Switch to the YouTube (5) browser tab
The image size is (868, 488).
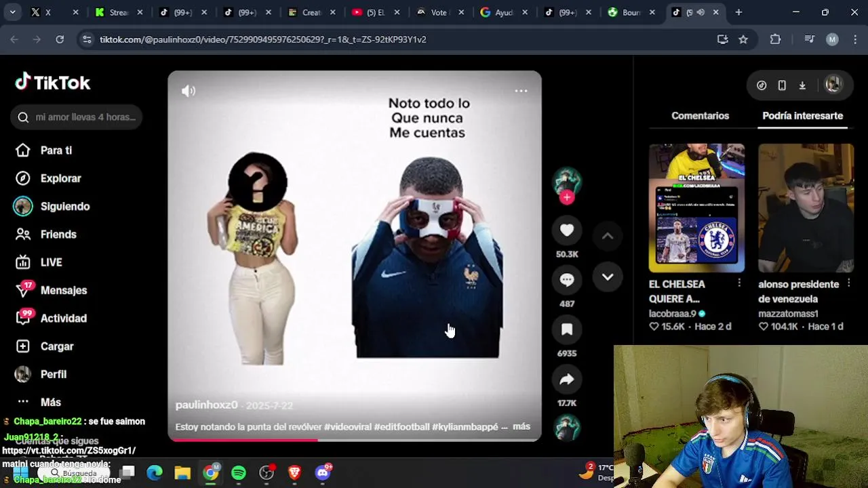point(375,12)
